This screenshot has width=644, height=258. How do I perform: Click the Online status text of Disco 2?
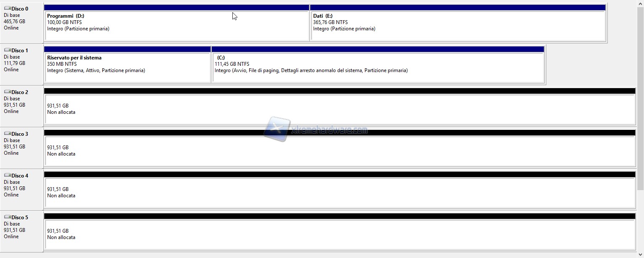[11, 111]
